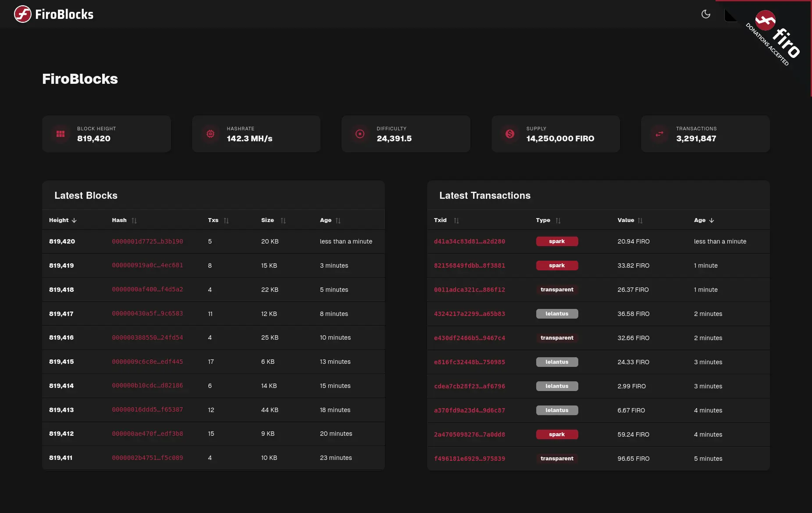Click the Transactions exchange-arrows icon

(x=659, y=134)
